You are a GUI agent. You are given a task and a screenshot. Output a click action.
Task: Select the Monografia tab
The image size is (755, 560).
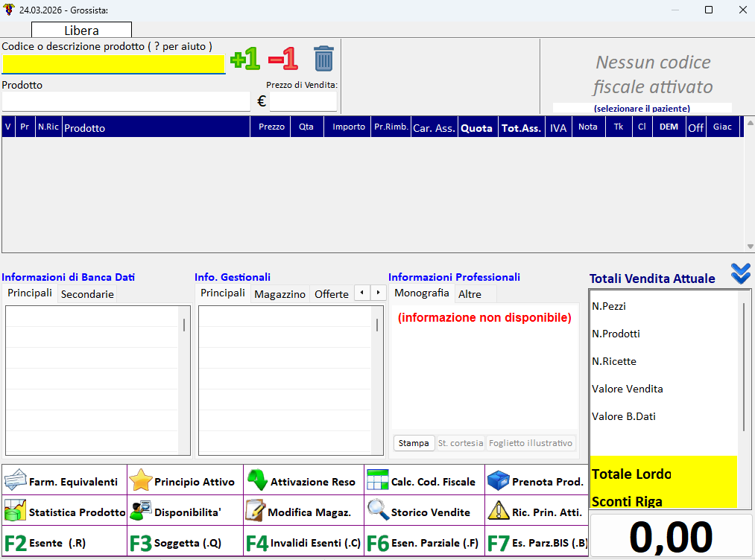[421, 293]
